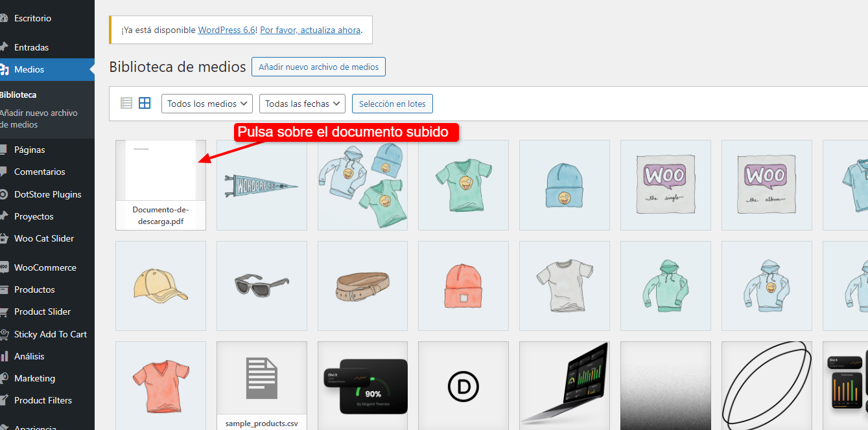Click the Análisis bar chart icon
Image resolution: width=868 pixels, height=430 pixels.
(3, 356)
